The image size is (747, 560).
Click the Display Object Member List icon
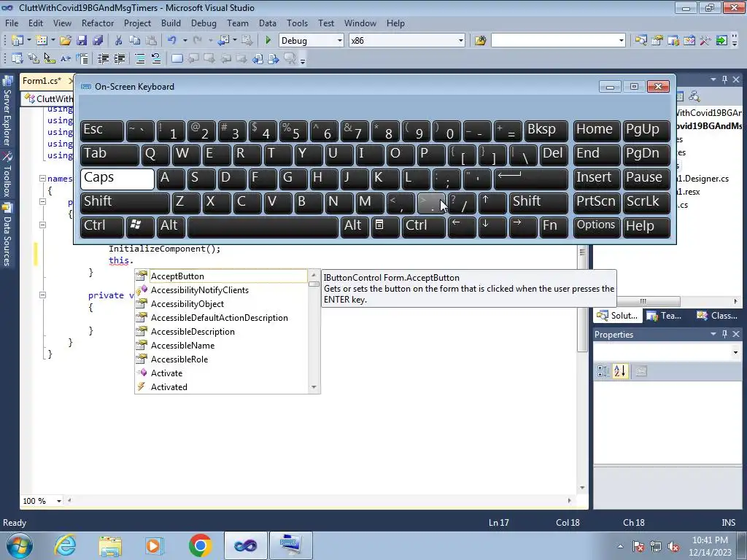coord(18,58)
